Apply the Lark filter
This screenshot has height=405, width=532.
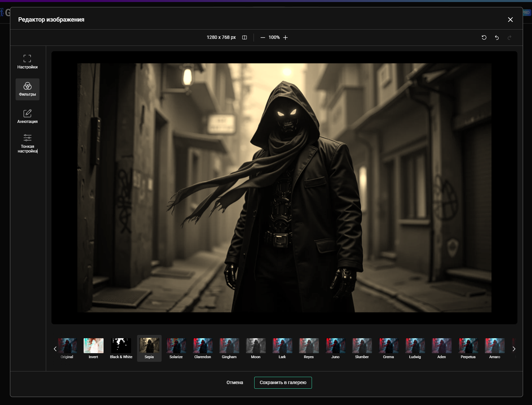(282, 348)
